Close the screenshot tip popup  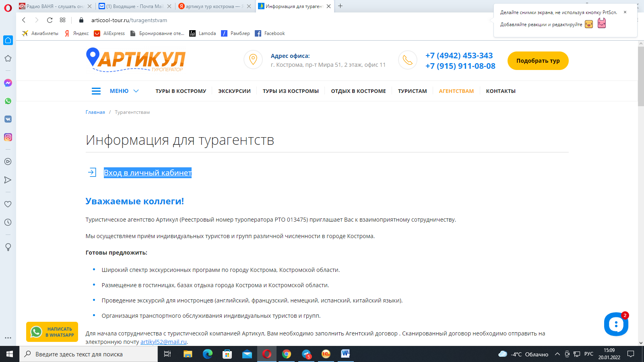(x=625, y=12)
